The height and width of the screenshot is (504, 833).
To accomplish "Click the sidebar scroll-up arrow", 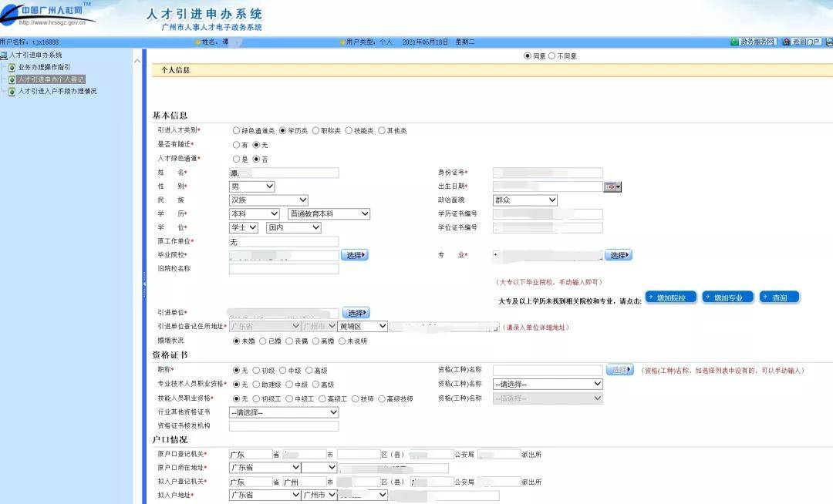I will point(137,61).
